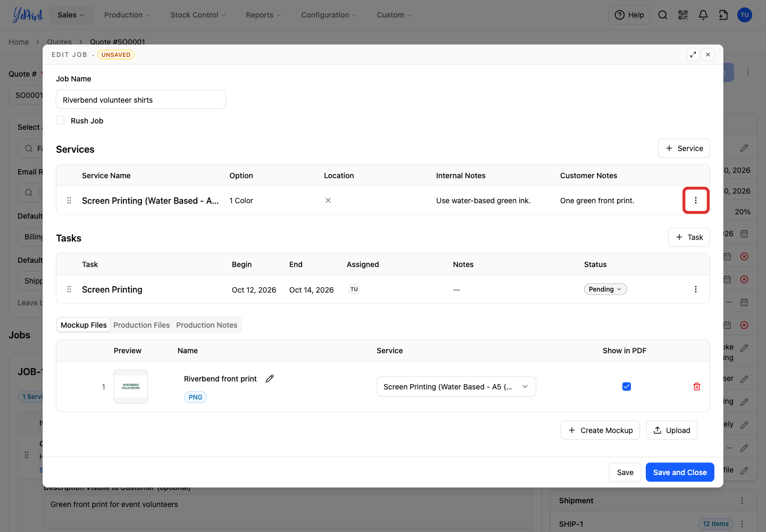Viewport: 766px width, 532px height.
Task: Add a new Task
Action: tap(689, 237)
